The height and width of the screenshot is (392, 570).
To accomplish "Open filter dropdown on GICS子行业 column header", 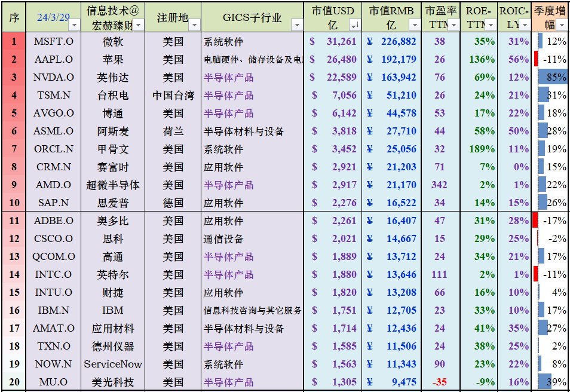I will [x=297, y=25].
